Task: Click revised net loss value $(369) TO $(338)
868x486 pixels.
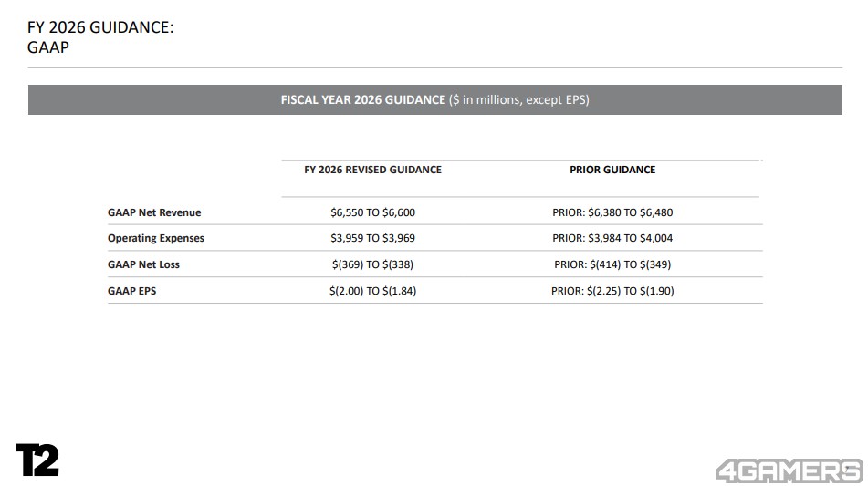Action: (372, 264)
